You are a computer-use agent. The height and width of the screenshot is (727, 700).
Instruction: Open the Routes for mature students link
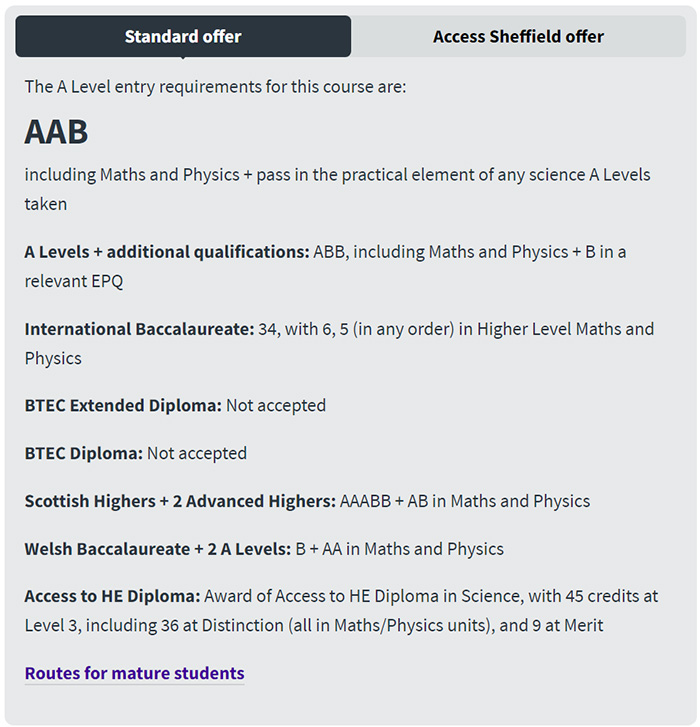(x=134, y=672)
